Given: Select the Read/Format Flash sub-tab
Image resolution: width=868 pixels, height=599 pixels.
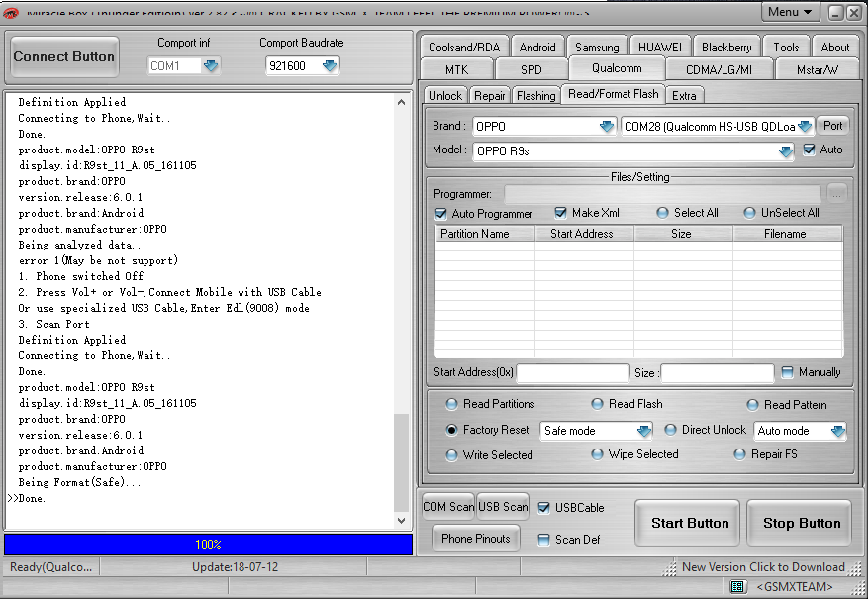Looking at the screenshot, I should (x=614, y=93).
